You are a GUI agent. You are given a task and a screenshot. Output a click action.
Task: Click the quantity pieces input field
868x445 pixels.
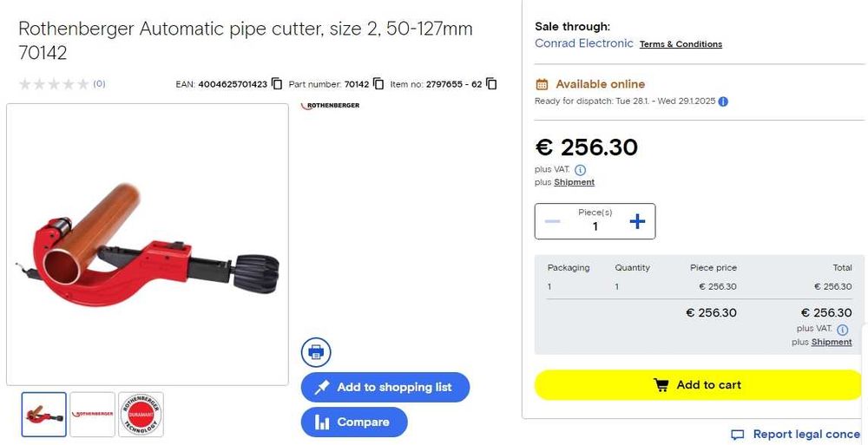tap(595, 226)
